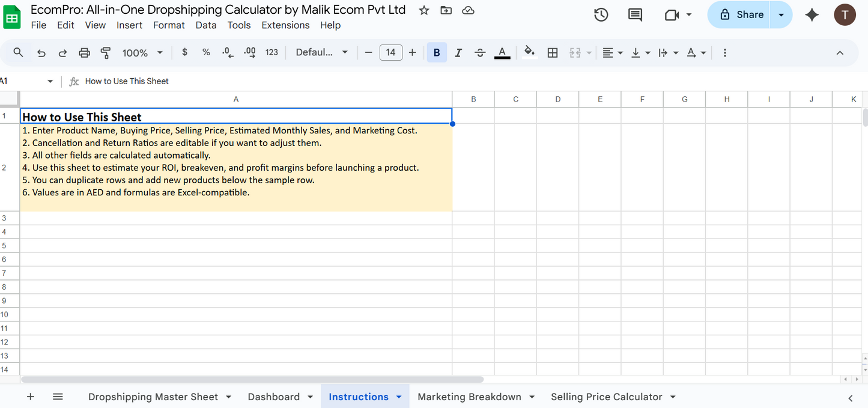
Task: Print the spreadsheet
Action: [84, 53]
